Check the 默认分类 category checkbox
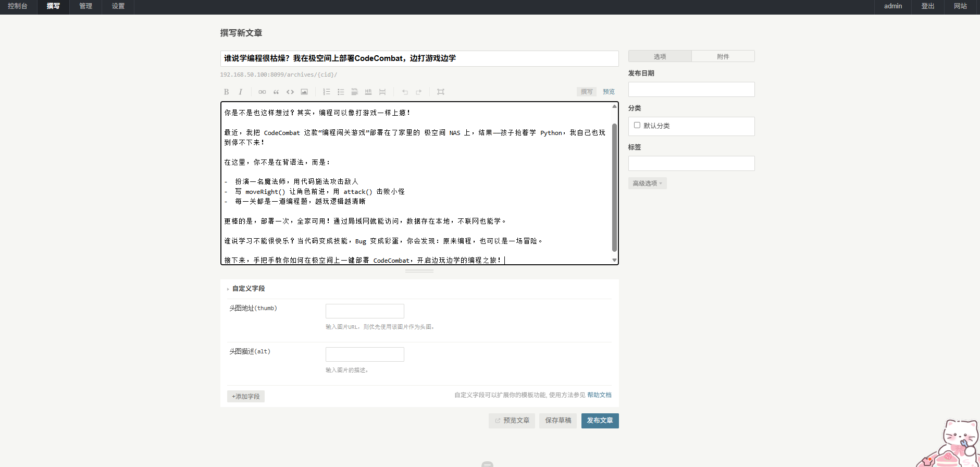The height and width of the screenshot is (467, 980). (637, 125)
